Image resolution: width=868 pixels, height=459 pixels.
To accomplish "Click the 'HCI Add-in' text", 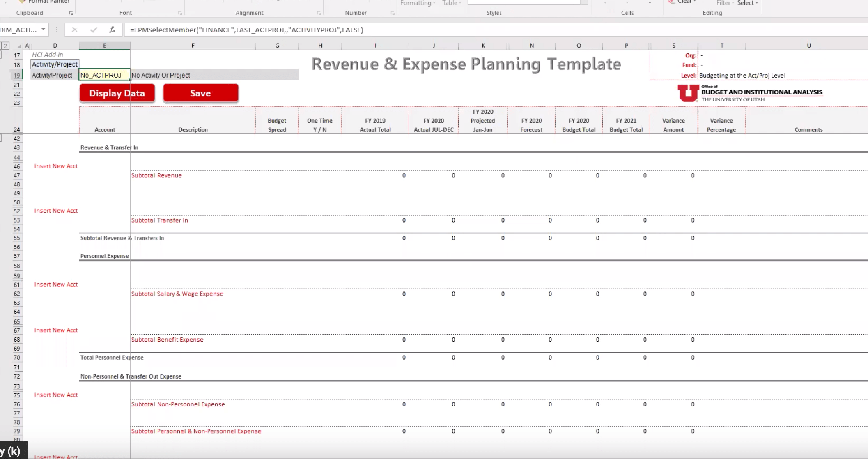I will (x=48, y=55).
